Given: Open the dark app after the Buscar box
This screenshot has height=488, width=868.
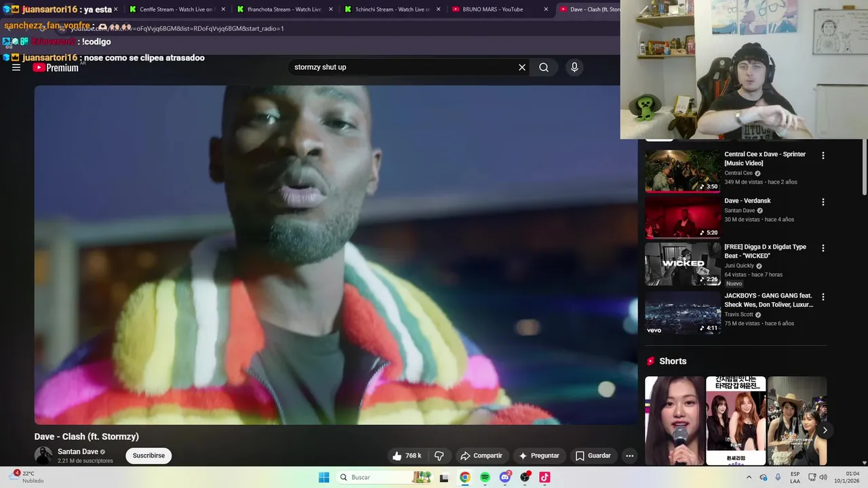Looking at the screenshot, I should [444, 477].
